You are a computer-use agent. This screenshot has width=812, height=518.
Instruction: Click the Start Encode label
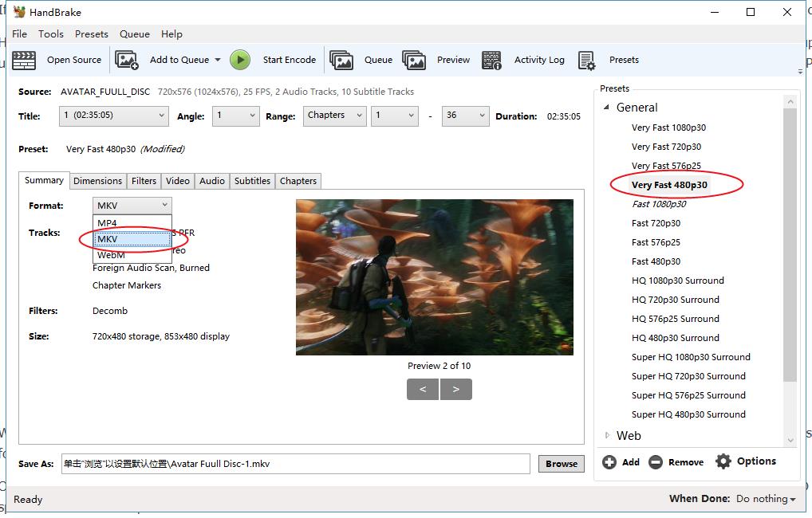pos(289,60)
